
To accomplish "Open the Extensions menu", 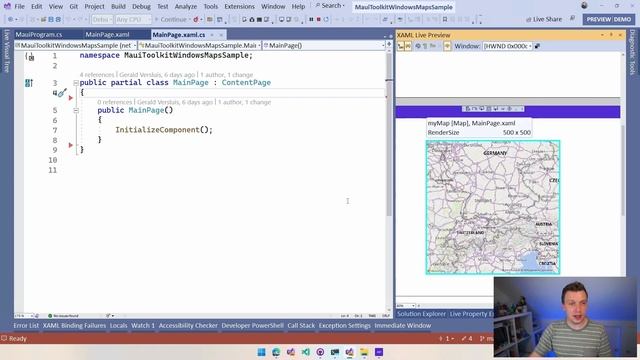I will coord(239,7).
